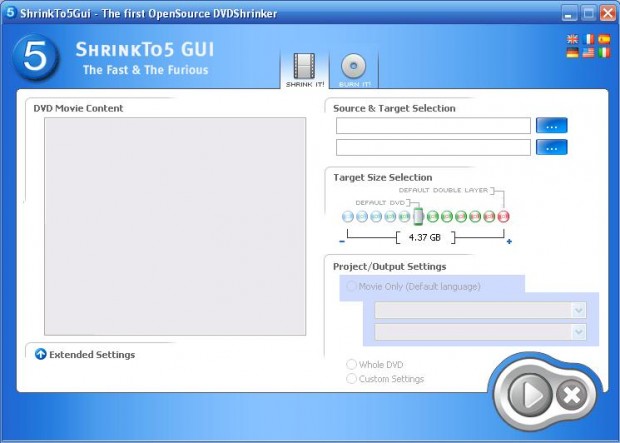Click the disc Burn It icon

point(353,66)
